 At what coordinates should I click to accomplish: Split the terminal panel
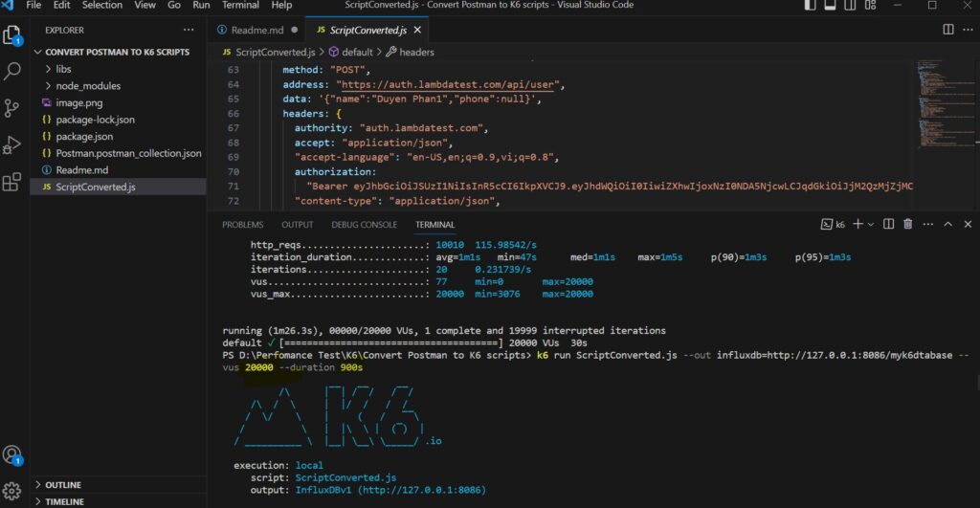coord(888,224)
